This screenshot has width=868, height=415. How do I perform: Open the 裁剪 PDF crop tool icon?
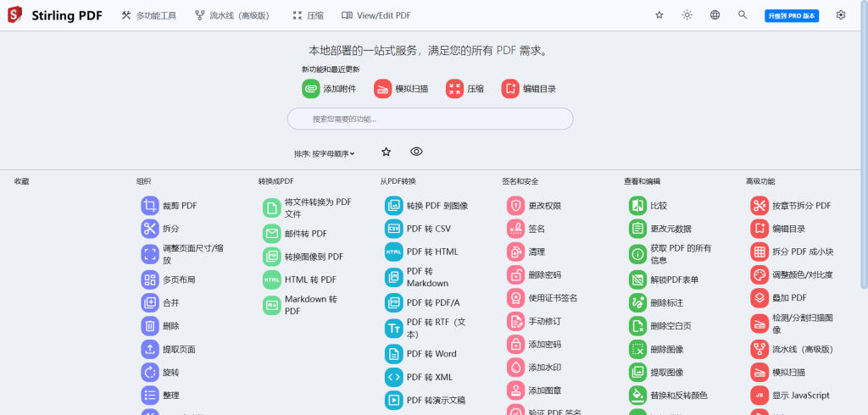pyautogui.click(x=150, y=206)
